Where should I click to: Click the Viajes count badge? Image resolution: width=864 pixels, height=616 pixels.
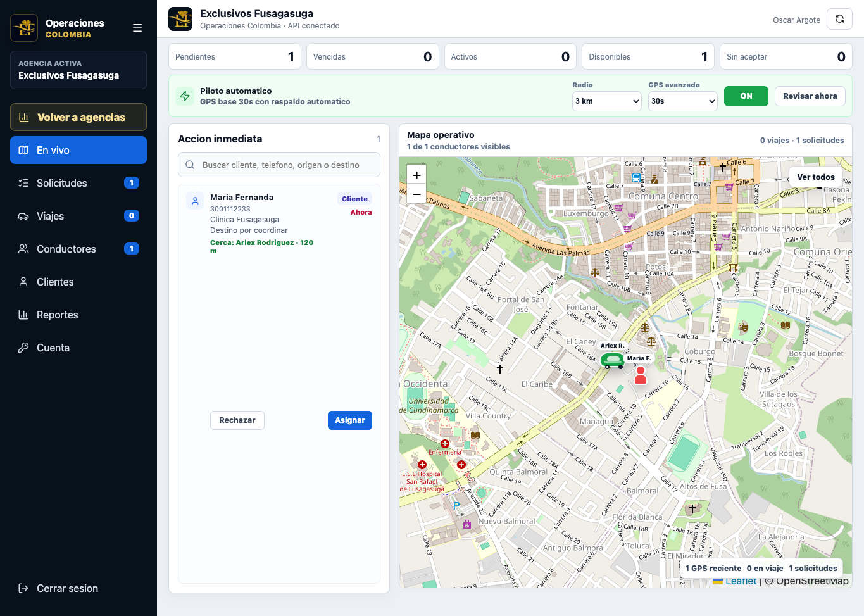132,216
